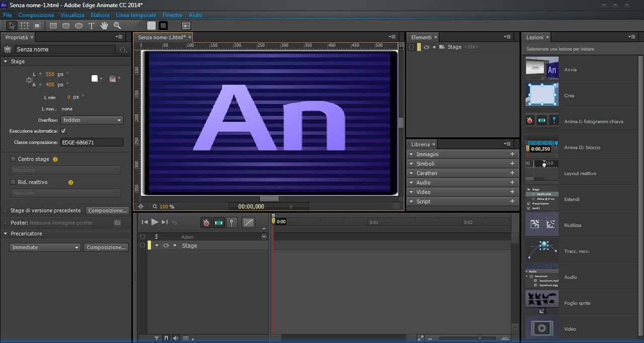Select the Zoom magnifier tool

point(117,25)
